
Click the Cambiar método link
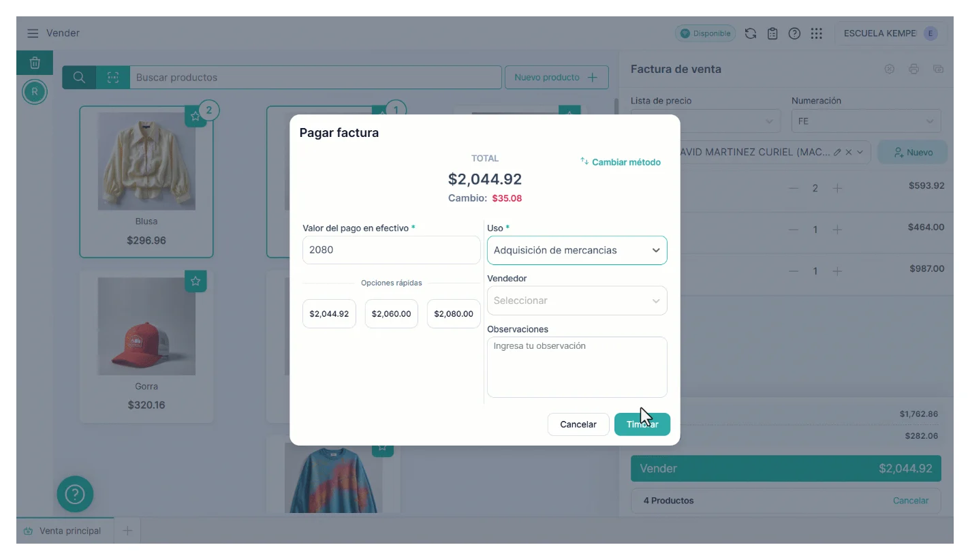(x=621, y=162)
